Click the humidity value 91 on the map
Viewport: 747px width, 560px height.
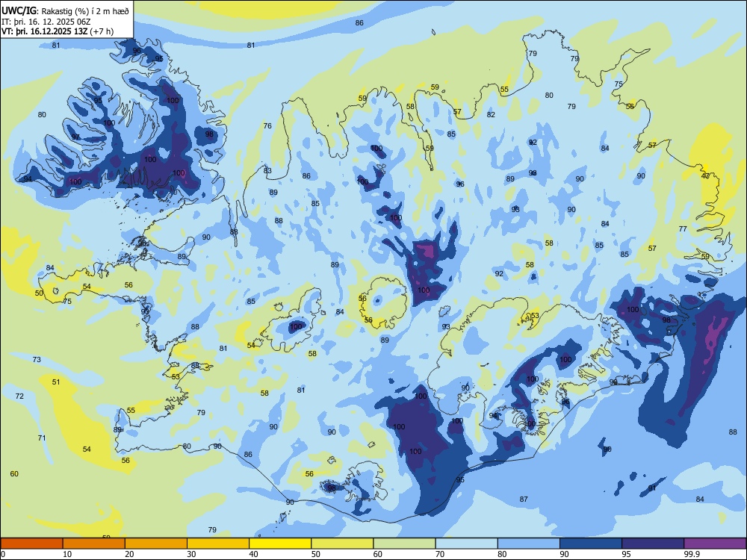point(652,488)
